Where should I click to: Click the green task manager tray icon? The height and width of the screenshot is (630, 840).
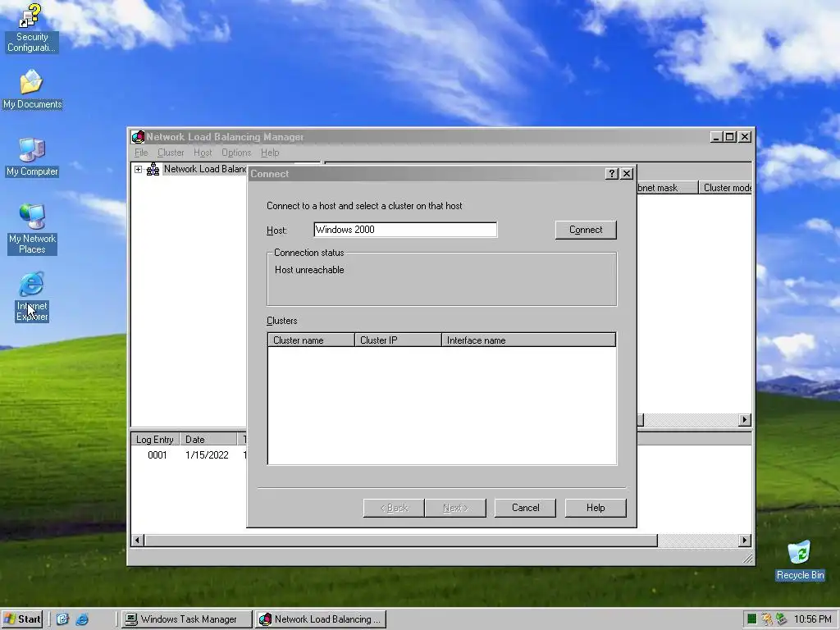(752, 619)
